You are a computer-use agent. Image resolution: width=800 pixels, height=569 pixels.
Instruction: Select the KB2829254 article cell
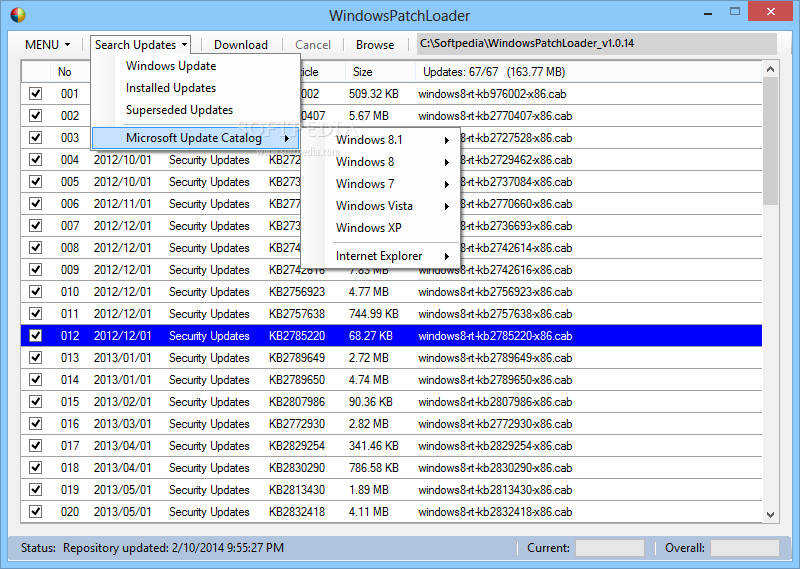tap(297, 446)
